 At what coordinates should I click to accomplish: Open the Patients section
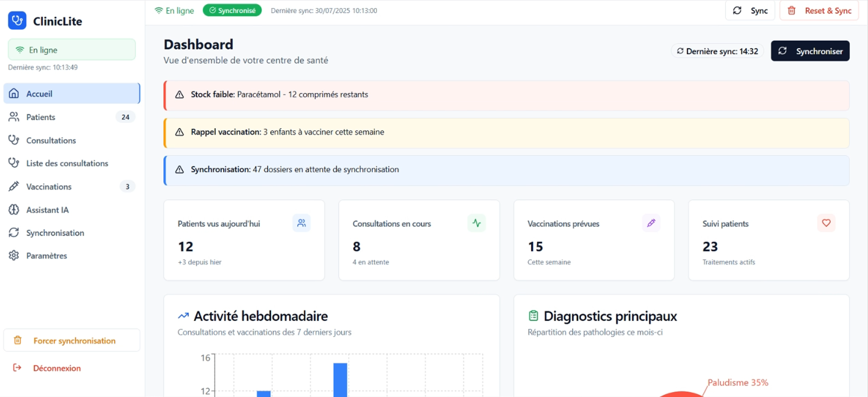click(72, 117)
